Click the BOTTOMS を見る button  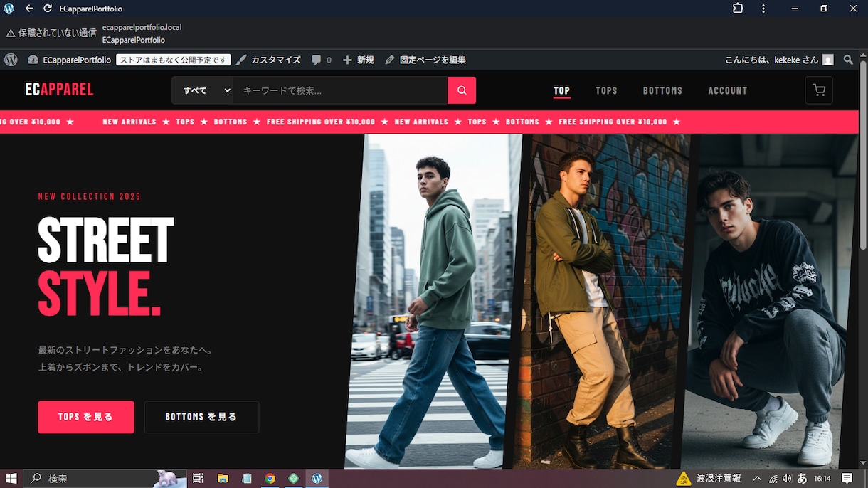(x=201, y=417)
